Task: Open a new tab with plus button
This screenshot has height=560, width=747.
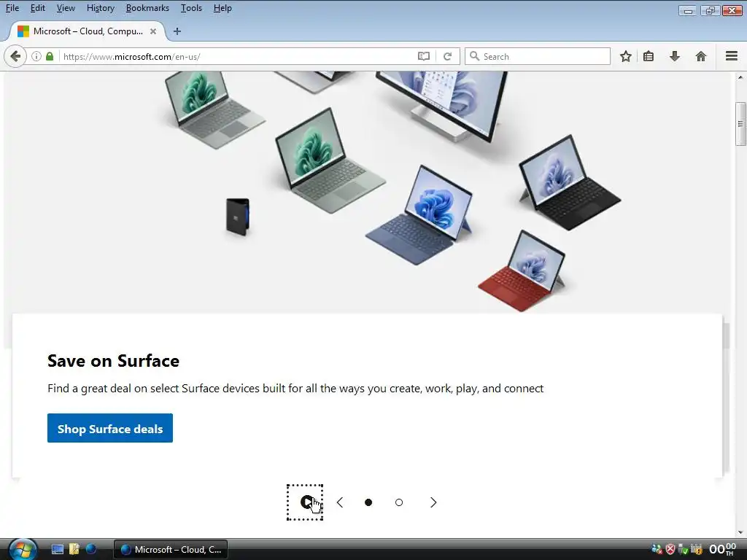Action: 177,31
